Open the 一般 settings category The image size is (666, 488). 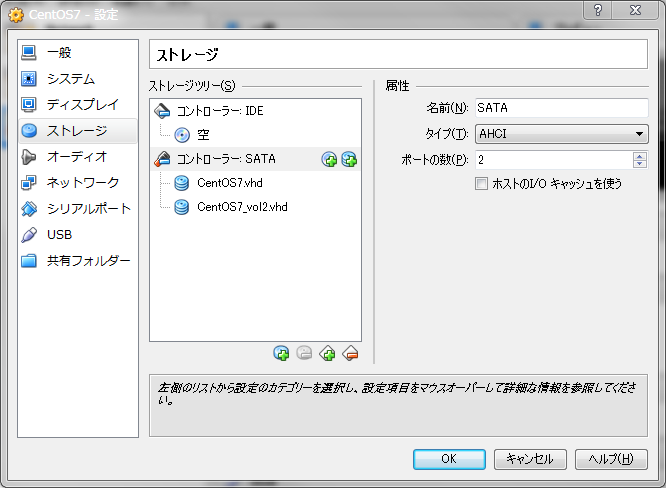point(78,53)
